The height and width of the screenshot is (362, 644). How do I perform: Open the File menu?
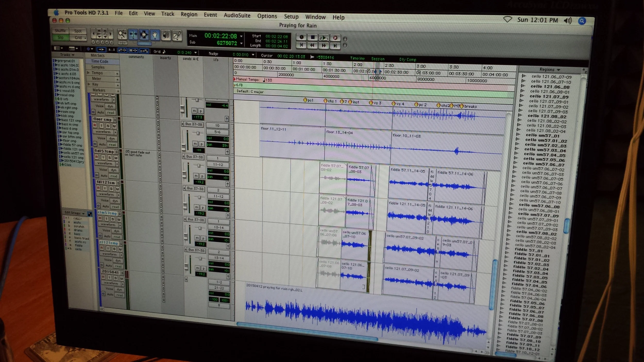pos(118,13)
